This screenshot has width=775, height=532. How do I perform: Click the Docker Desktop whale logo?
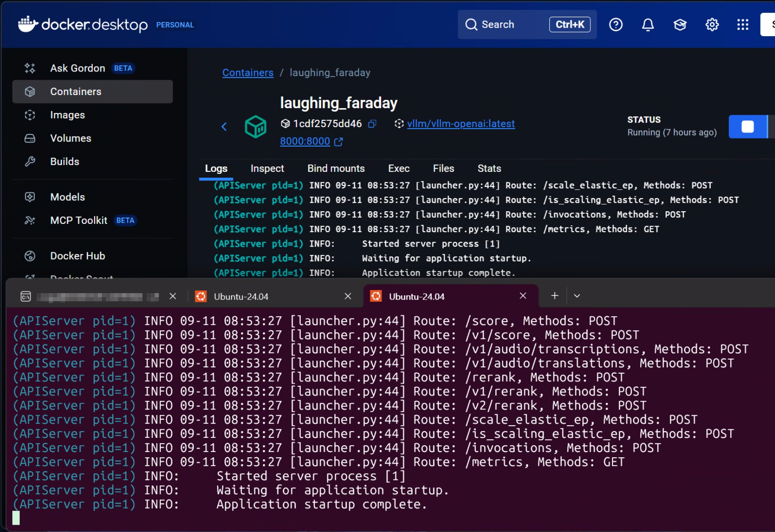[x=27, y=24]
